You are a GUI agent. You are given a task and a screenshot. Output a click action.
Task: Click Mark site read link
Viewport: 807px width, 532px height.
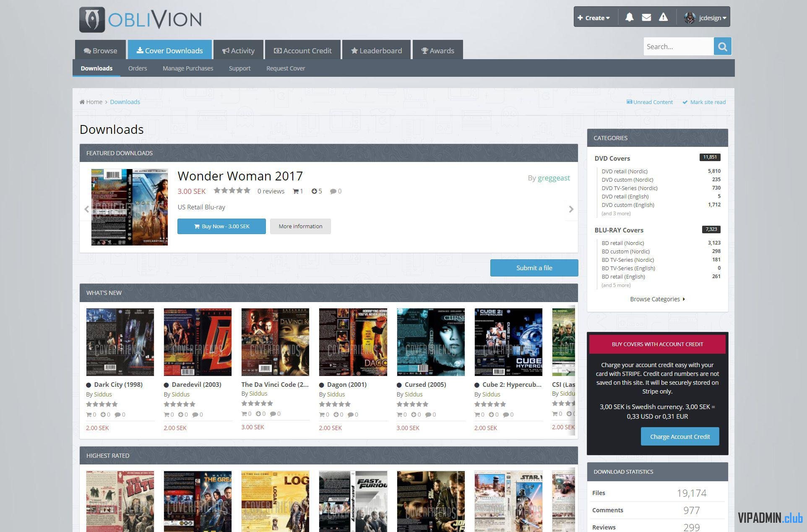704,102
